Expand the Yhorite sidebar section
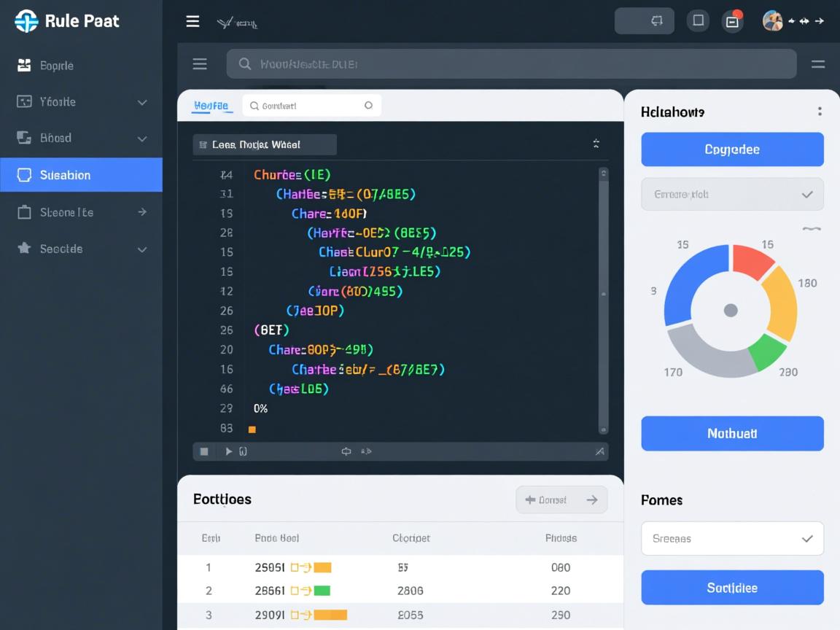This screenshot has height=630, width=840. pyautogui.click(x=142, y=102)
